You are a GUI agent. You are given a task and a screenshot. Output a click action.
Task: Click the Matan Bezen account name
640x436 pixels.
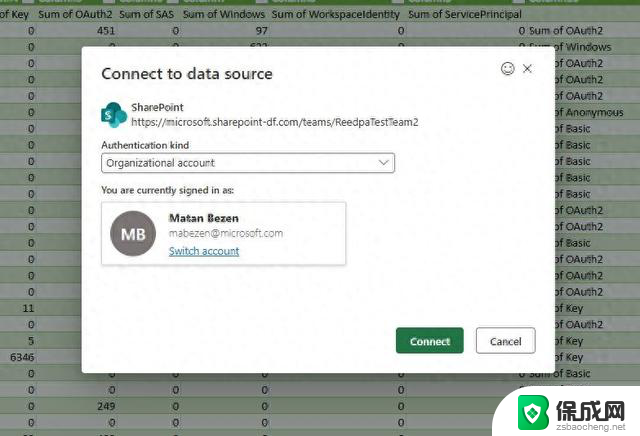[x=204, y=218]
